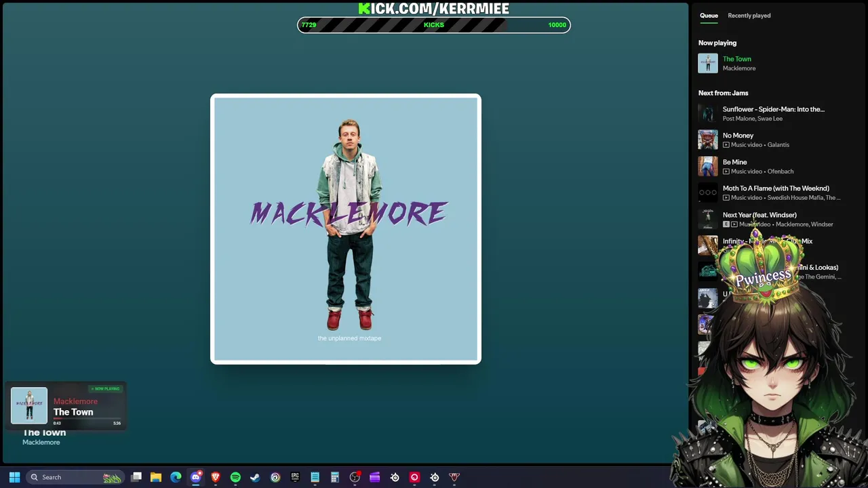The height and width of the screenshot is (488, 868).
Task: Click The Town title at the bottom left
Action: pyautogui.click(x=44, y=432)
